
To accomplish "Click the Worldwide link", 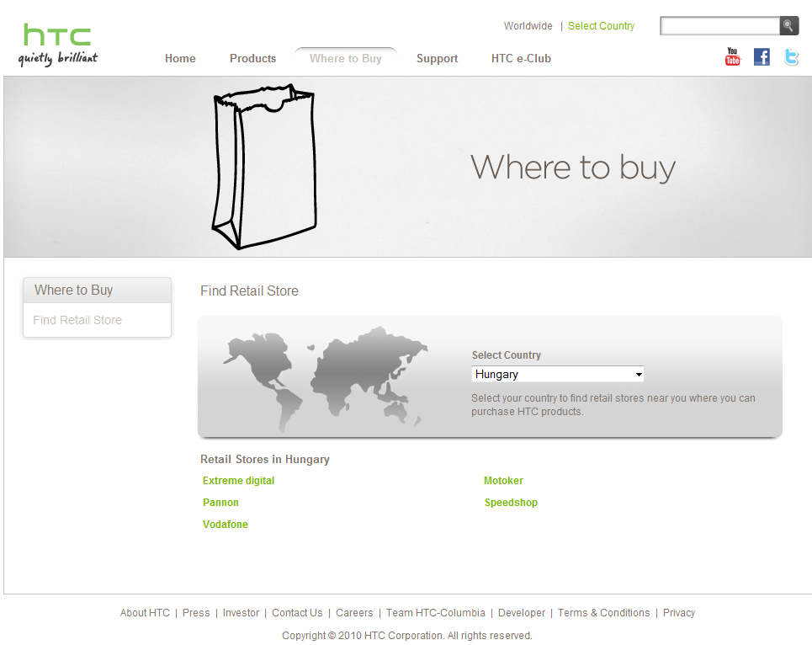I will [x=528, y=26].
